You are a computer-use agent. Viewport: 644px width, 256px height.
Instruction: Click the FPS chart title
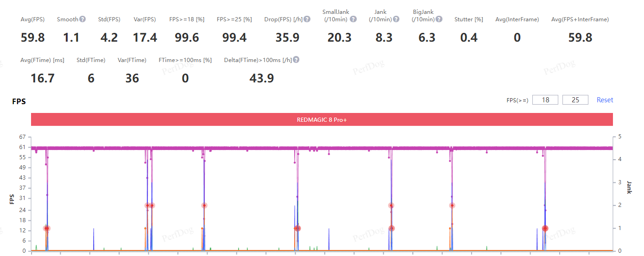19,101
